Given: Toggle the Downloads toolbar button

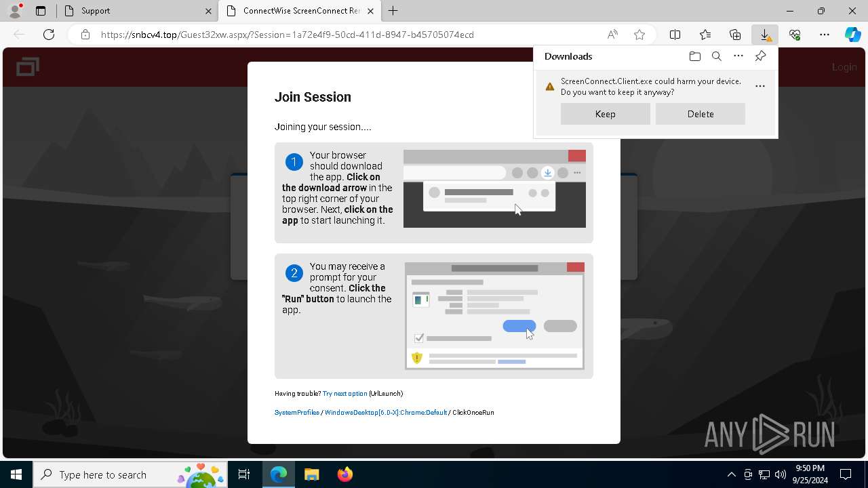Looking at the screenshot, I should 765,35.
